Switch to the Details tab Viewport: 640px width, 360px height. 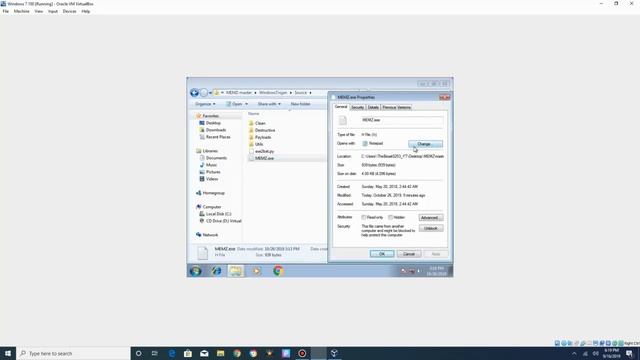click(373, 107)
